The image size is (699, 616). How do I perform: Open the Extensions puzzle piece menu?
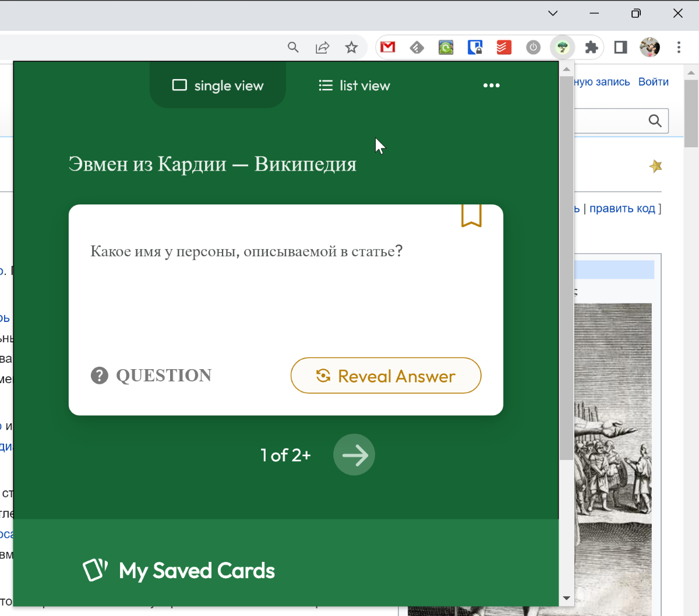[592, 47]
